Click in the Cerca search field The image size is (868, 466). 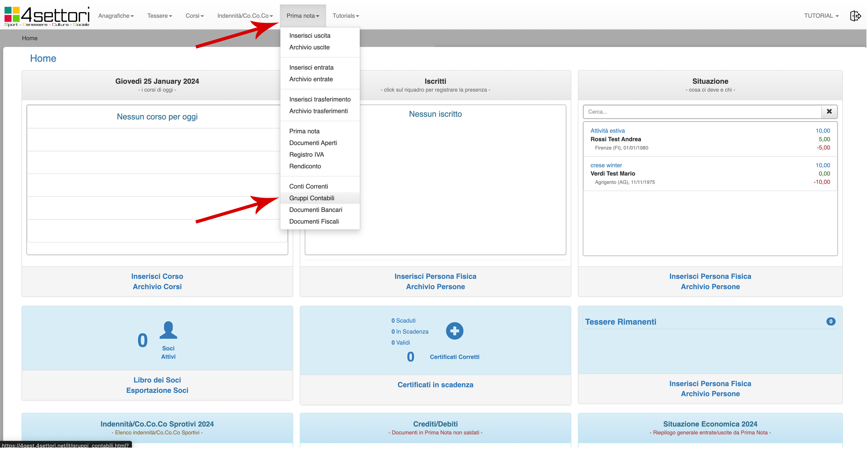click(702, 112)
